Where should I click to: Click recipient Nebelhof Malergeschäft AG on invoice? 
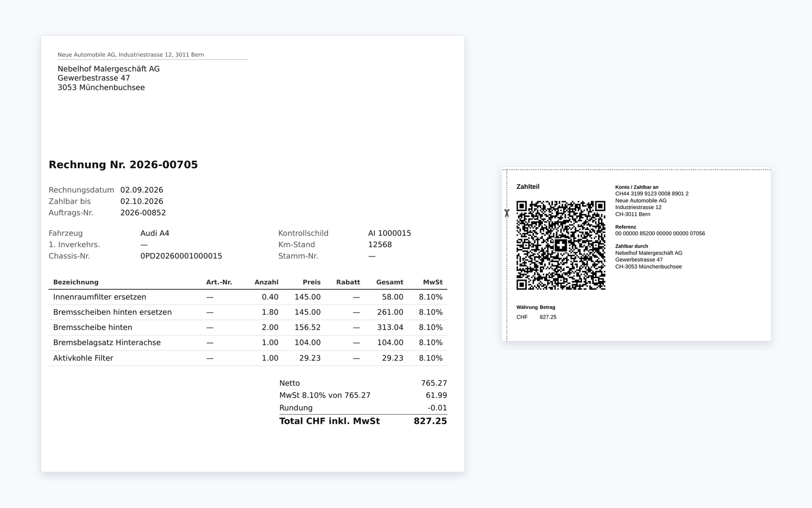(109, 69)
